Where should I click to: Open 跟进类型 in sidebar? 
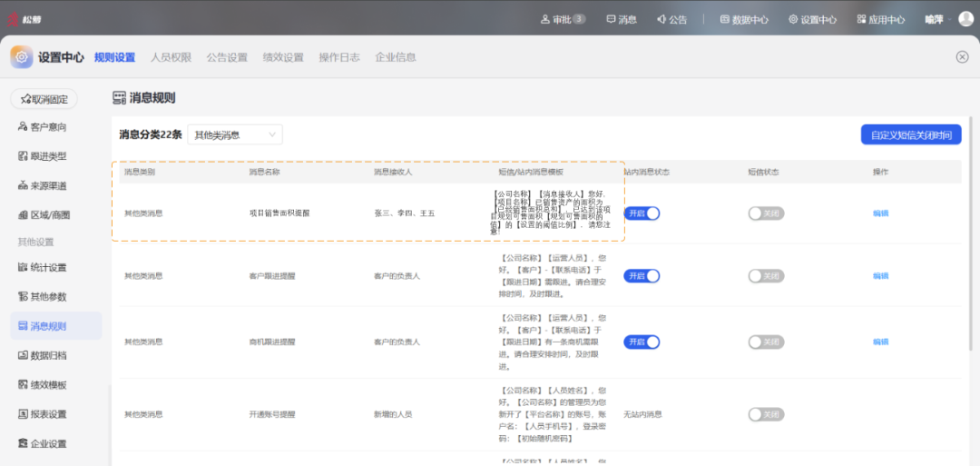click(43, 155)
